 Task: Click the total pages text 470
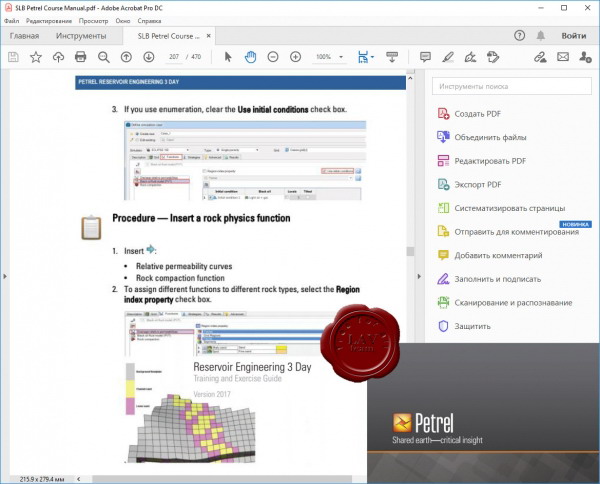(x=196, y=57)
